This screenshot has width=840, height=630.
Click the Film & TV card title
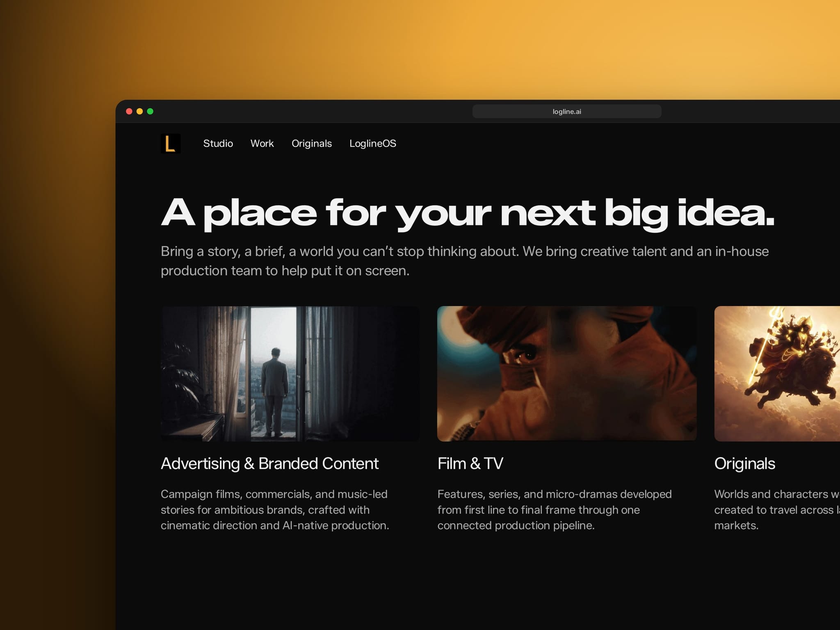pos(470,463)
